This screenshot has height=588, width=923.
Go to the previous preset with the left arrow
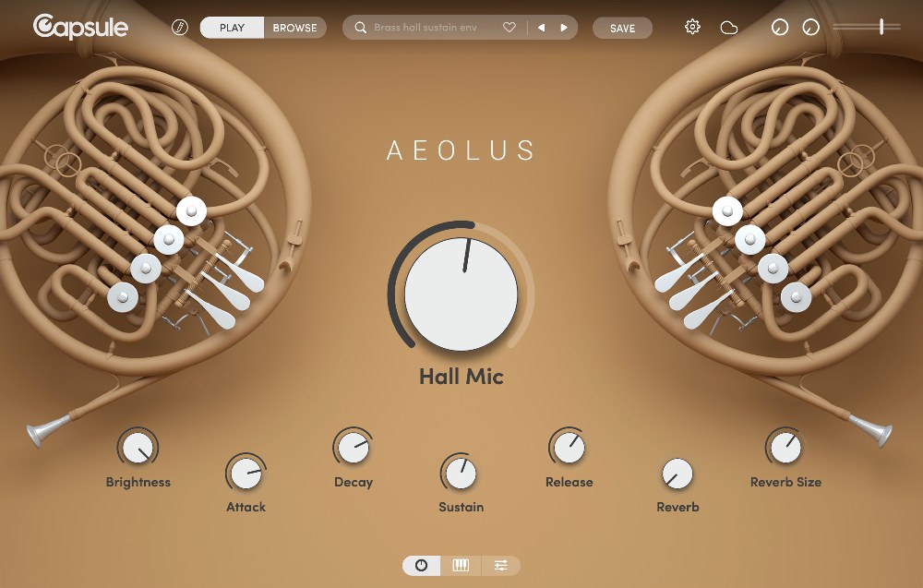click(541, 28)
